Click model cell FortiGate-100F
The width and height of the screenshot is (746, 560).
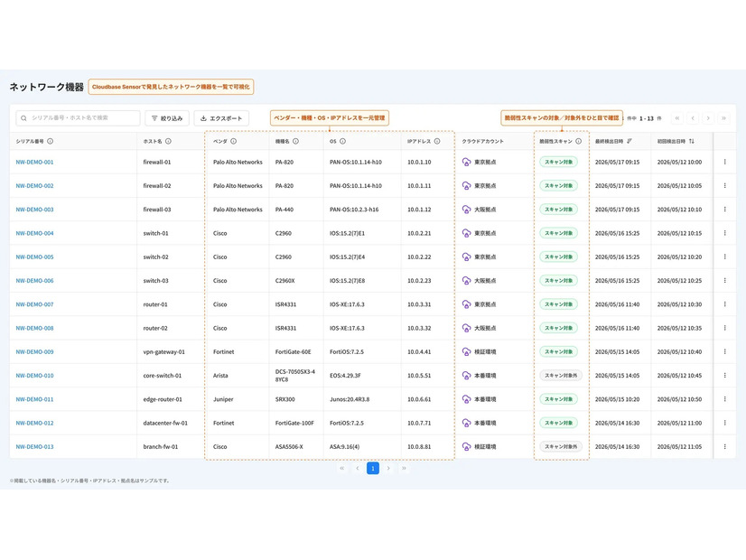click(x=294, y=424)
